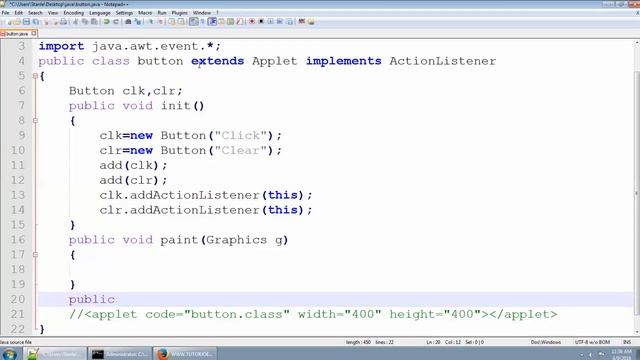Image resolution: width=640 pixels, height=360 pixels.
Task: Open the Edit menu
Action: click(19, 13)
